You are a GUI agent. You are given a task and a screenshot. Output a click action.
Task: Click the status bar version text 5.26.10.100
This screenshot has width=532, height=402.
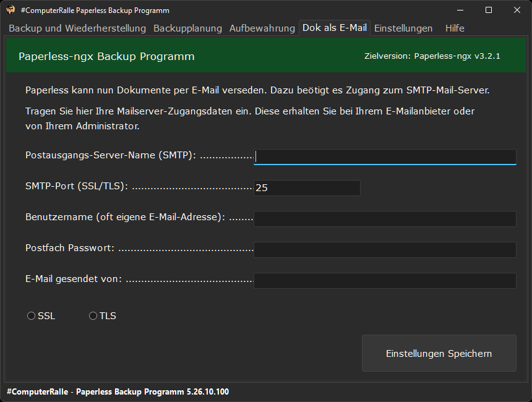(x=208, y=392)
